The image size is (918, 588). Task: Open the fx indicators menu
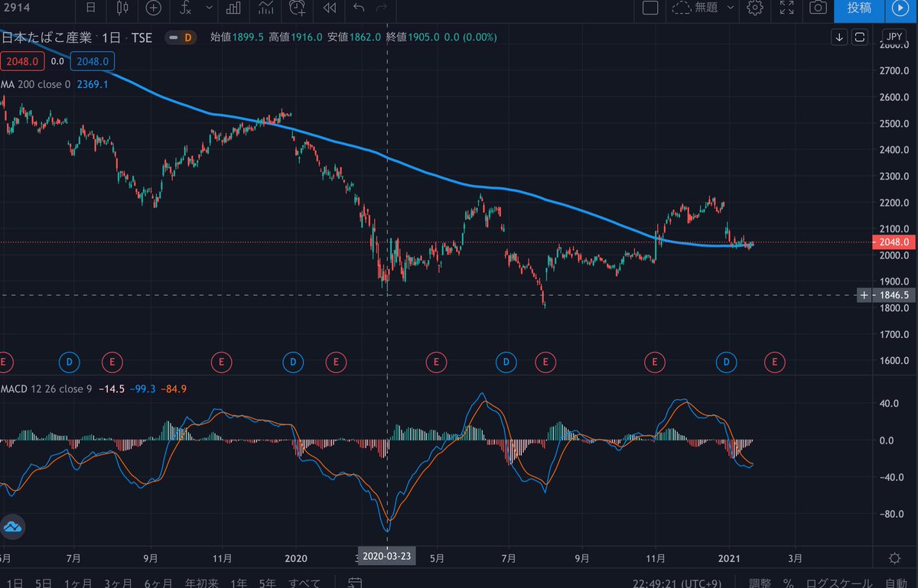click(185, 8)
